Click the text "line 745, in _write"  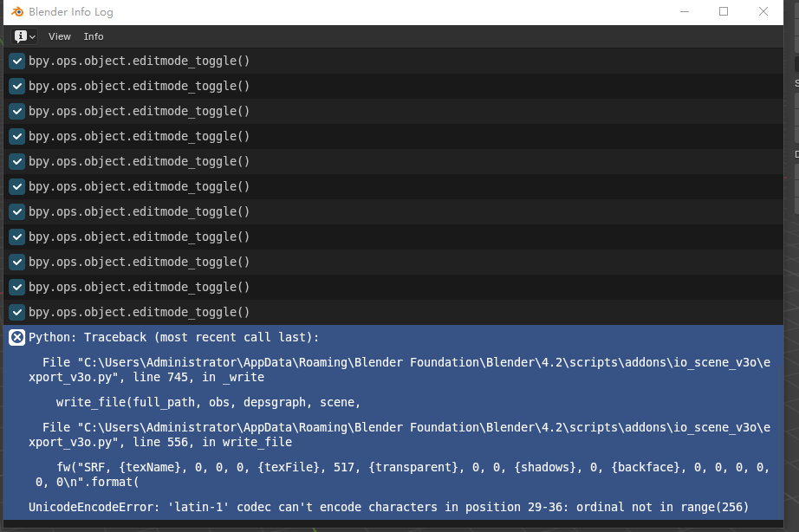(x=198, y=377)
